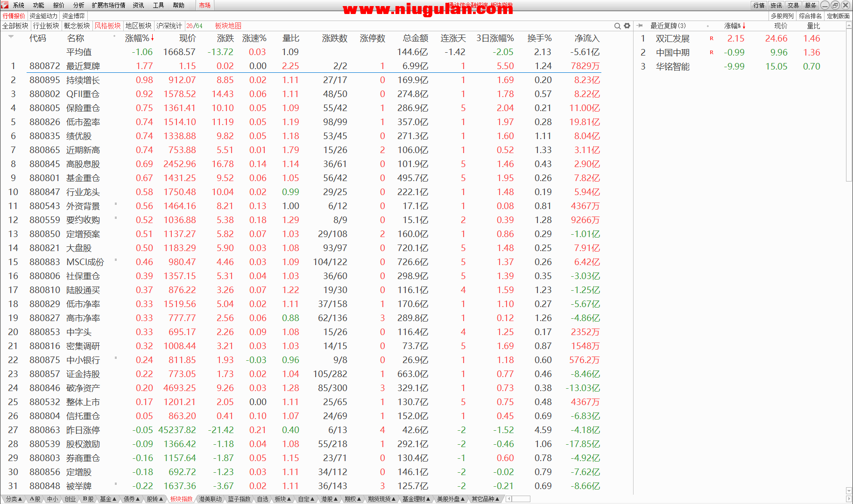The image size is (853, 504).
Task: Click the 行情 button at top right
Action: [759, 5]
